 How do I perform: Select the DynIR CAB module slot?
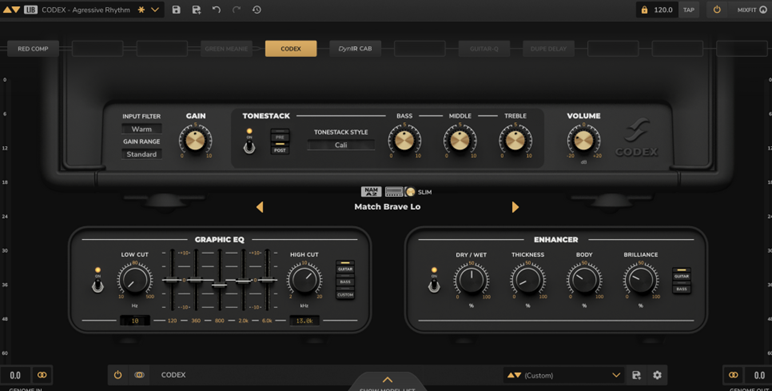point(355,49)
